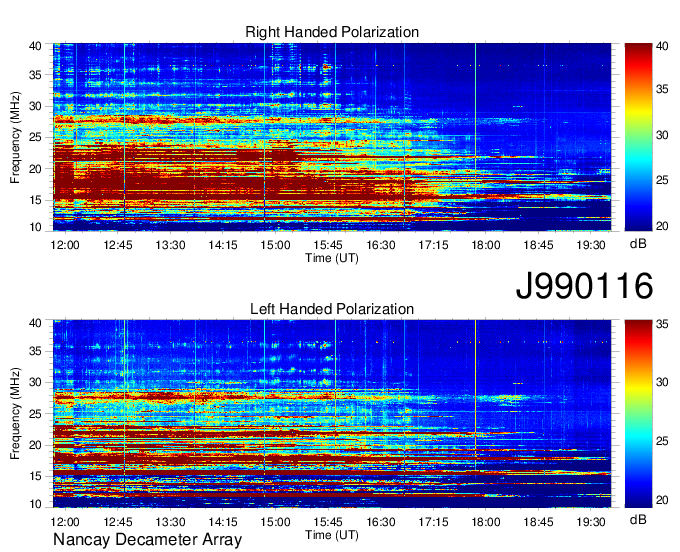Click the 18:45 tick on Right Handed time axis

538,245
